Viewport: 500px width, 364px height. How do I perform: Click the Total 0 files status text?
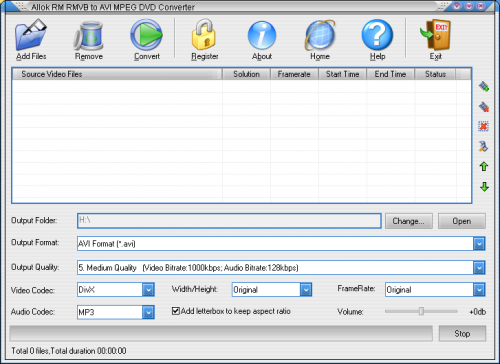pos(69,351)
